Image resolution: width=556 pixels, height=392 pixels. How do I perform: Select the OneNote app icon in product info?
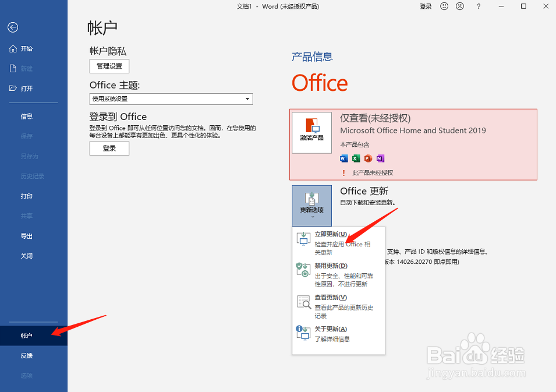[381, 158]
